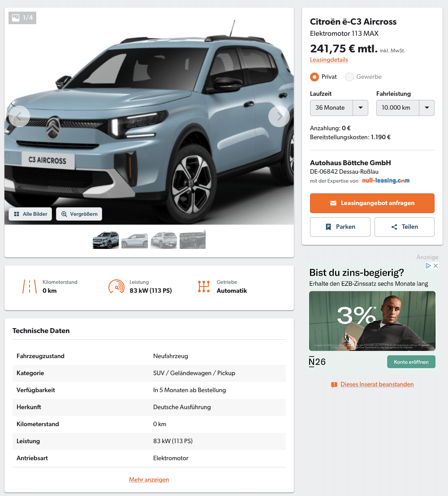
Task: Open the Fahrleistung 10.000 km dropdown
Action: [405, 108]
